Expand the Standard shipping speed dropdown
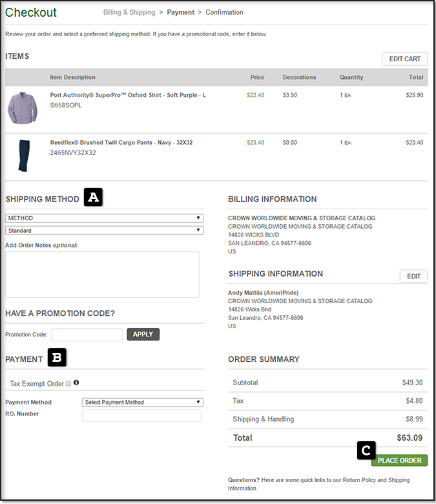Viewport: 436px width, 504px height. click(x=104, y=231)
